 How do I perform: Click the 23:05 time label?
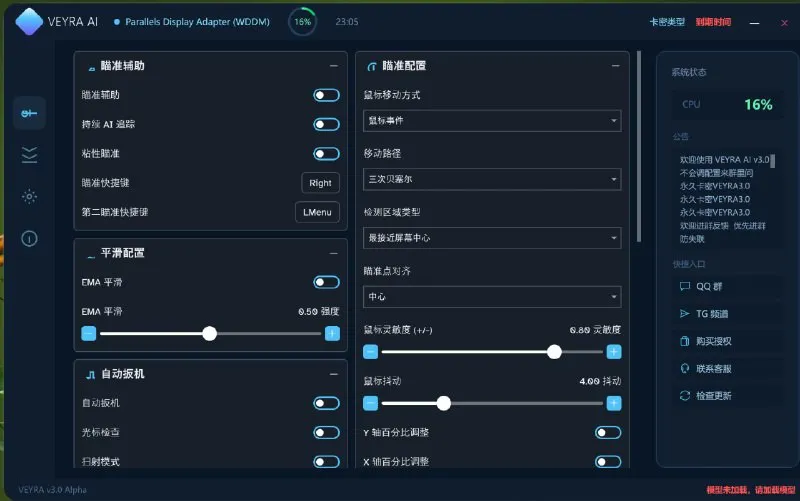tap(347, 22)
